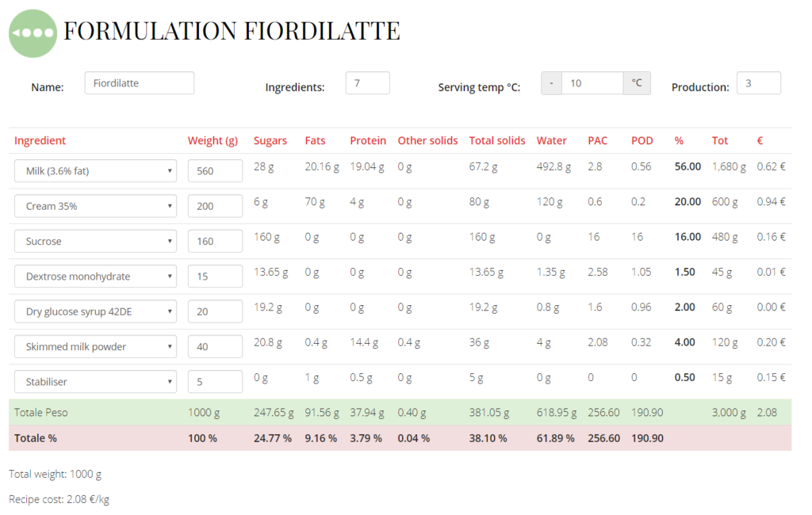Click the 492.8 g water value
This screenshot has height=515, width=812.
tap(553, 166)
